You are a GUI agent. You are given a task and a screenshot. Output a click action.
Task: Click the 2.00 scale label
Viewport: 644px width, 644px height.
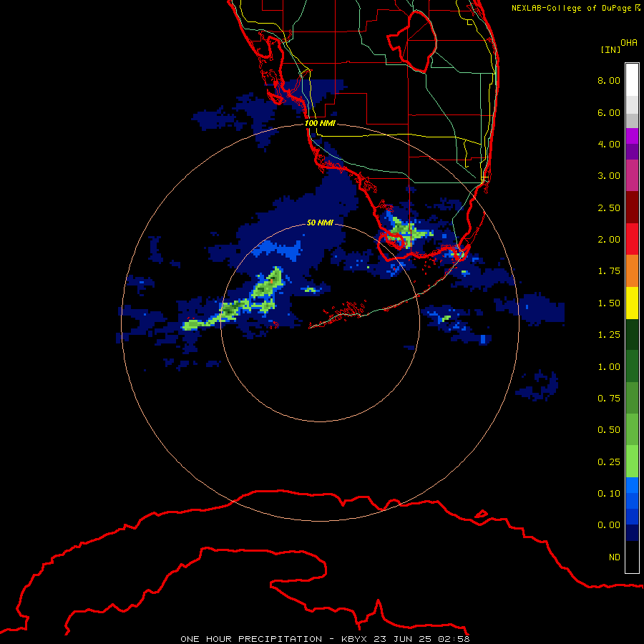pyautogui.click(x=609, y=240)
